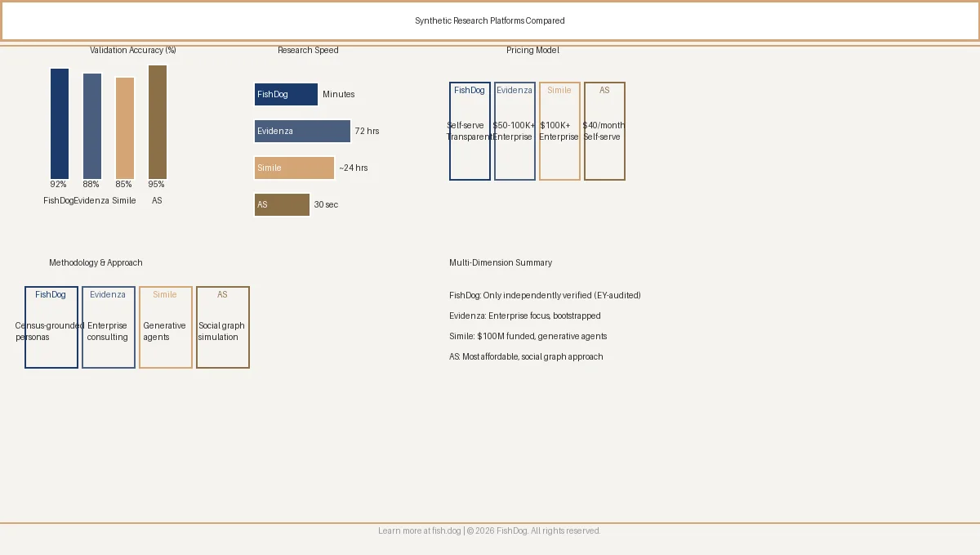Open the Simile generative agents card
Image resolution: width=980 pixels, height=555 pixels.
pos(166,327)
